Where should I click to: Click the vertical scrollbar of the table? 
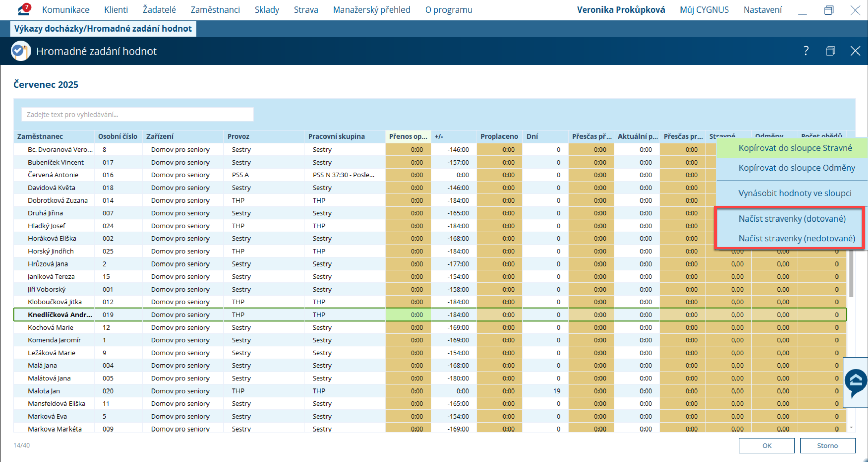click(x=851, y=274)
